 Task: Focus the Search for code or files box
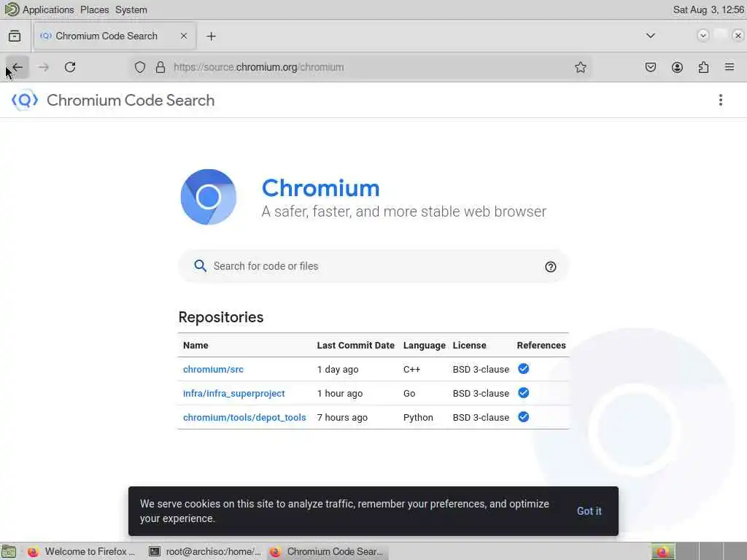(373, 266)
